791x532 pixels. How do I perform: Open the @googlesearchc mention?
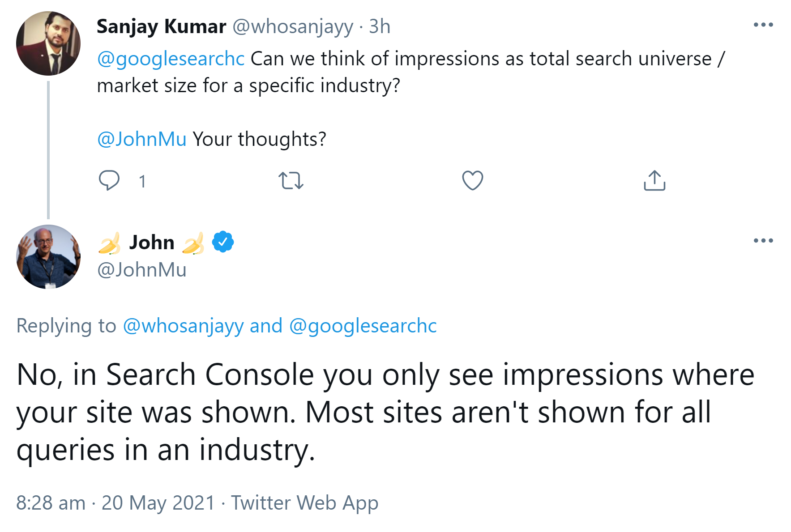tap(170, 58)
